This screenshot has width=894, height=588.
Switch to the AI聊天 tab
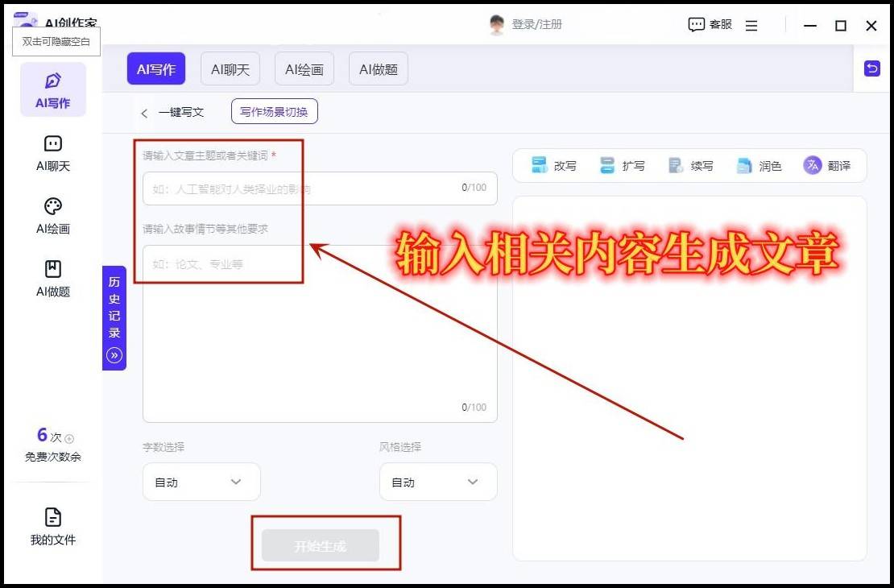pos(230,68)
